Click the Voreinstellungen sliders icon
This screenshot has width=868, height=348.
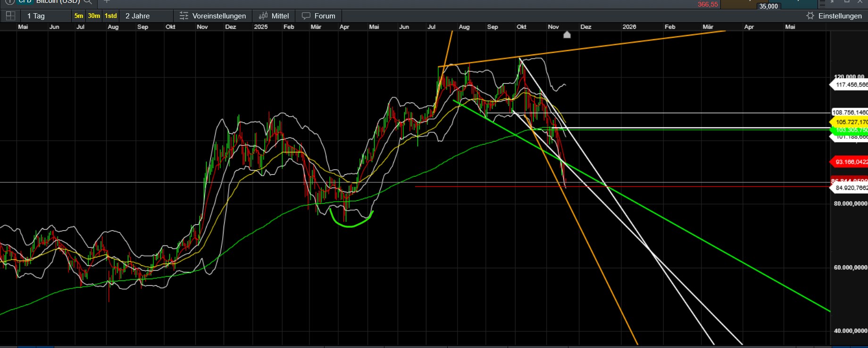(184, 16)
